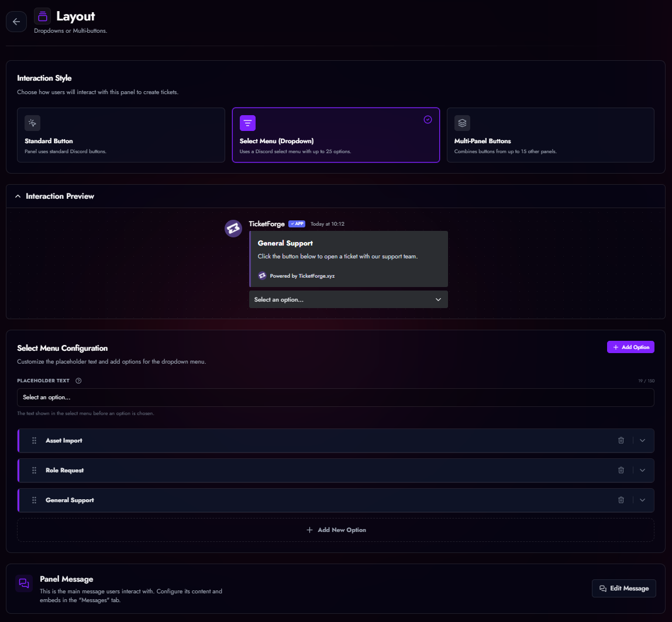The image size is (672, 622).
Task: Collapse the Interaction Preview section
Action: pyautogui.click(x=18, y=196)
